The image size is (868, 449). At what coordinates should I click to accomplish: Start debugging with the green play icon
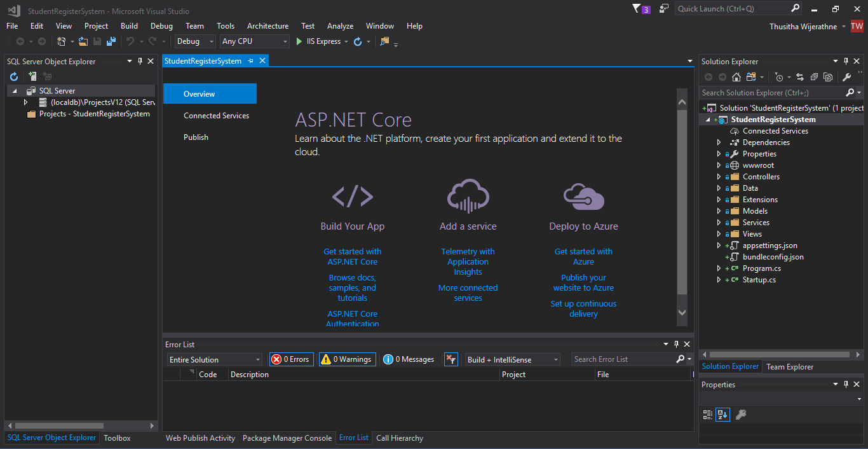pyautogui.click(x=299, y=41)
